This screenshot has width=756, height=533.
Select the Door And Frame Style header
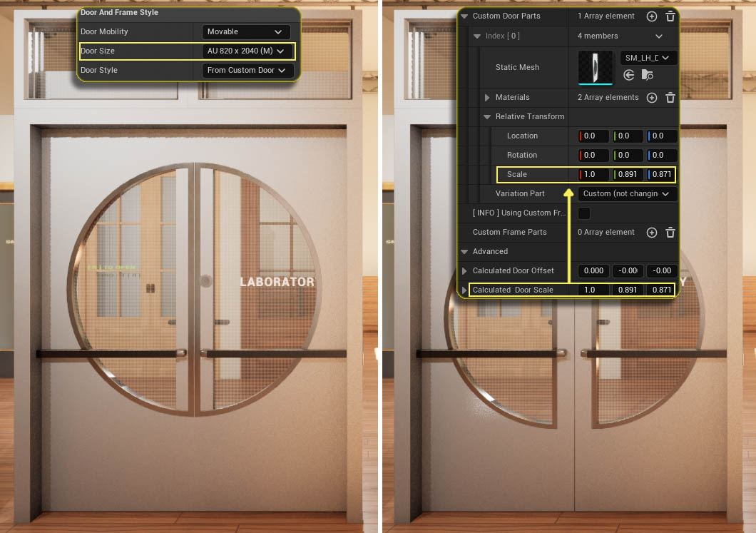pyautogui.click(x=119, y=13)
